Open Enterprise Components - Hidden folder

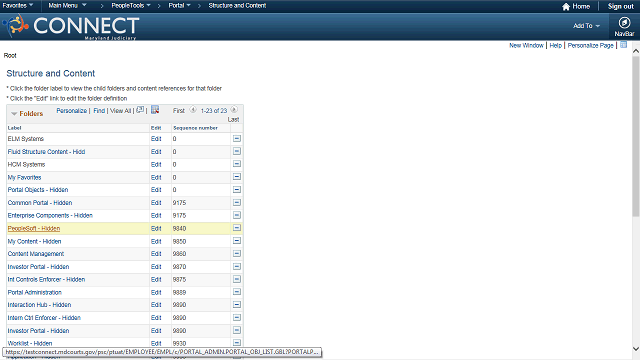click(x=50, y=216)
